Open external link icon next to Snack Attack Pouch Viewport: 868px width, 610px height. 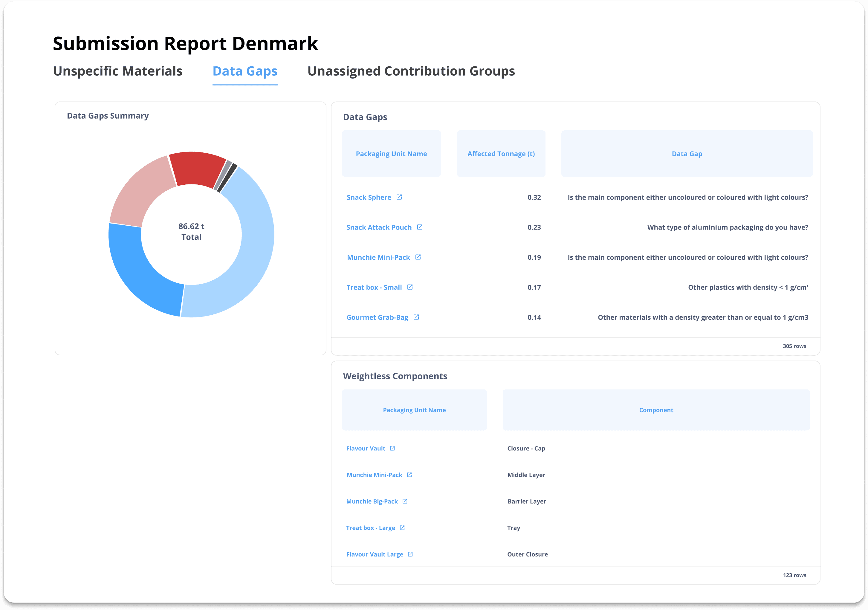(420, 227)
